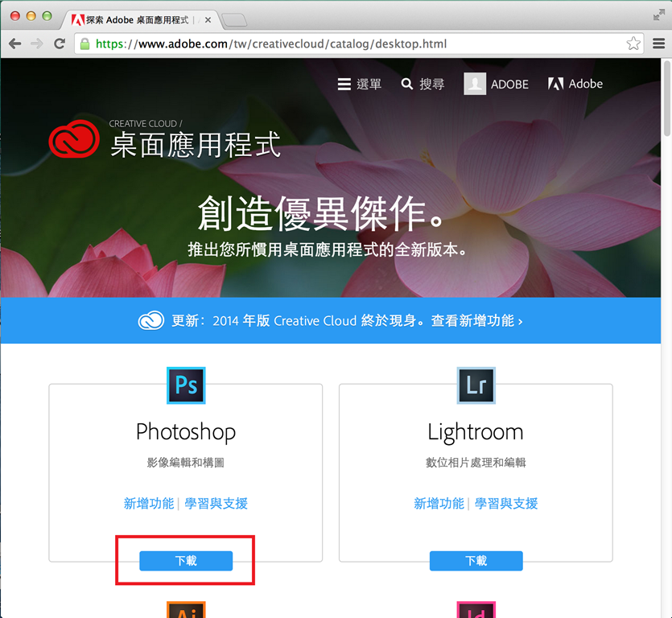This screenshot has width=672, height=618.
Task: Click the green SSL padlock icon
Action: point(85,43)
